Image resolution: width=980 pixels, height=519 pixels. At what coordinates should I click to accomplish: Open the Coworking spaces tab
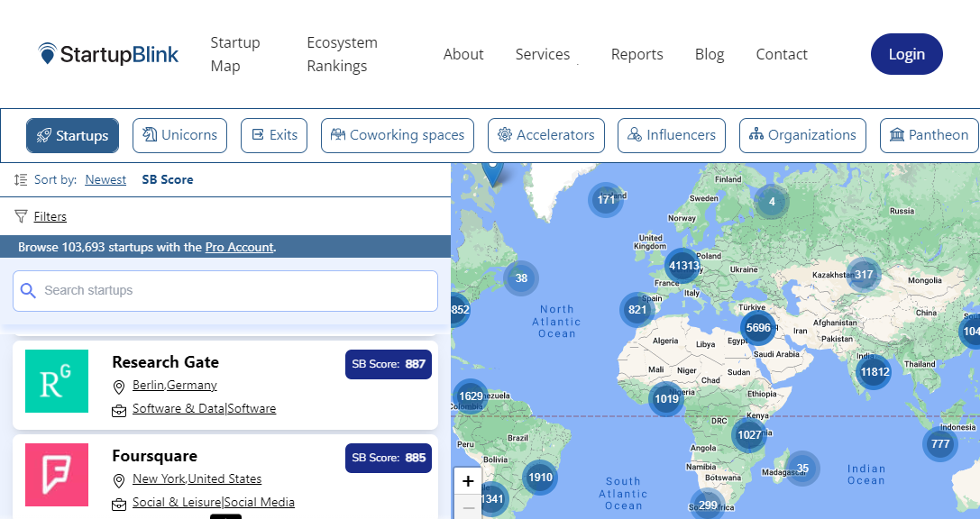point(398,136)
